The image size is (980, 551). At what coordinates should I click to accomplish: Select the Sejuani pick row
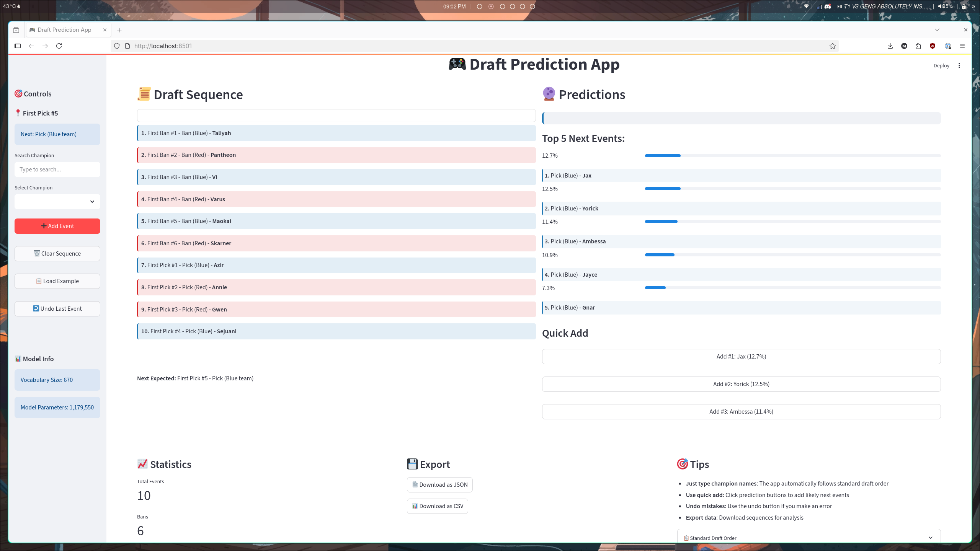click(x=336, y=331)
